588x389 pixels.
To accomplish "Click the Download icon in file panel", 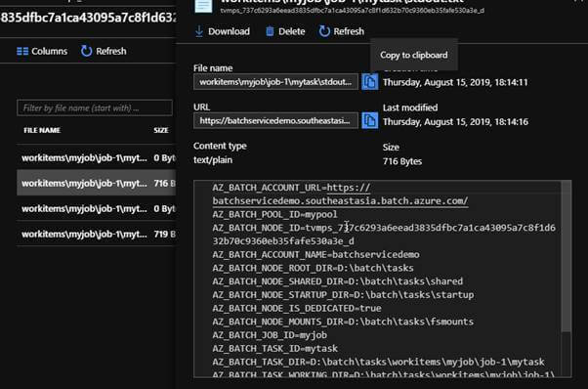I will click(199, 31).
